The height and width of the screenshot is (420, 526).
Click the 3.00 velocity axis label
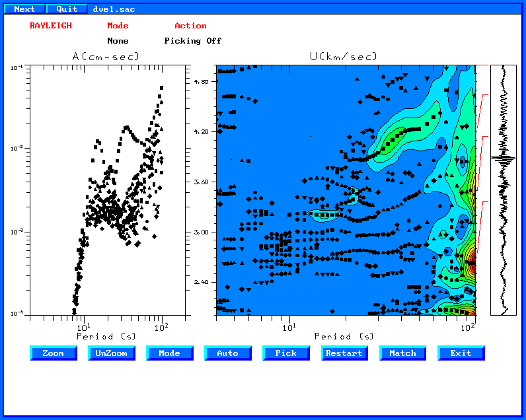[x=201, y=232]
